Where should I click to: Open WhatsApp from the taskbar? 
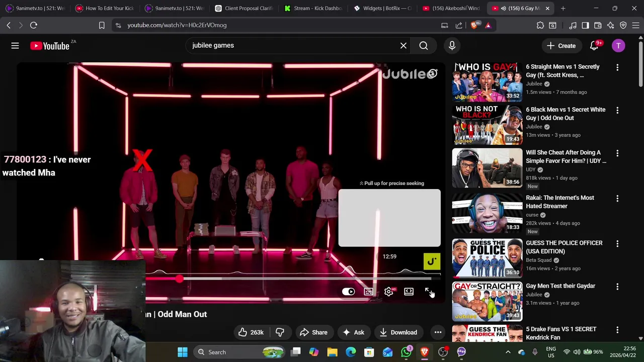(x=407, y=352)
